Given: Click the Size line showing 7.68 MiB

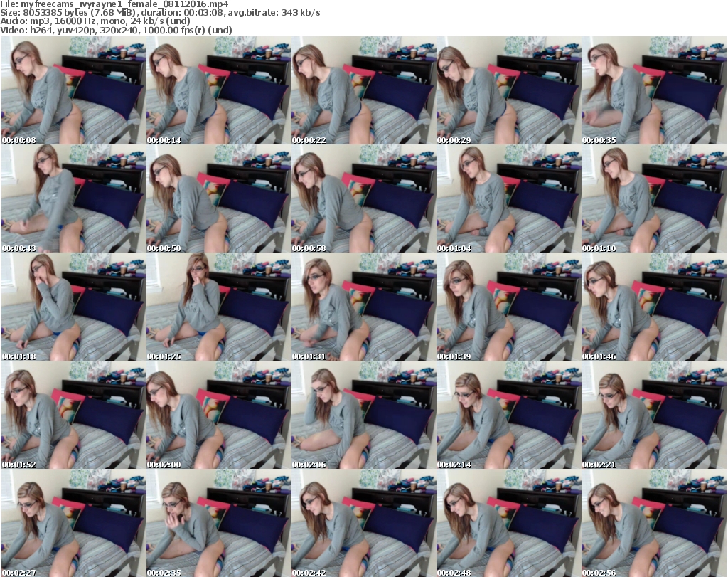Looking at the screenshot, I should pyautogui.click(x=160, y=13).
